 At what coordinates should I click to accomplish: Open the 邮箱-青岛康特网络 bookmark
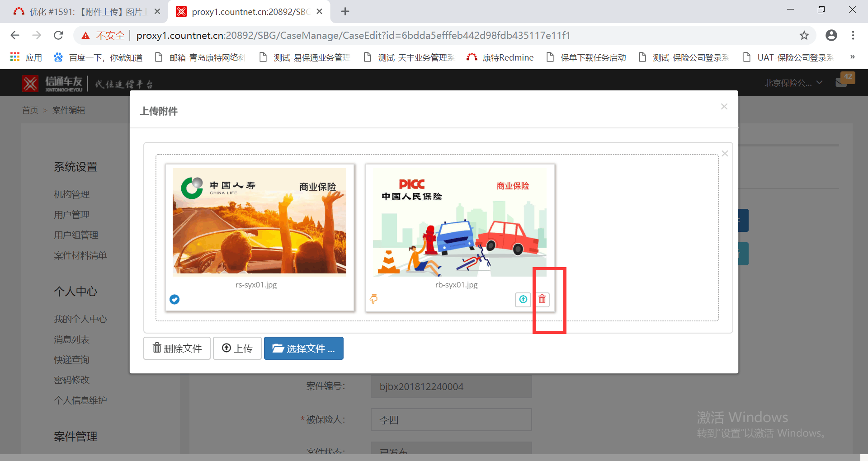[200, 57]
